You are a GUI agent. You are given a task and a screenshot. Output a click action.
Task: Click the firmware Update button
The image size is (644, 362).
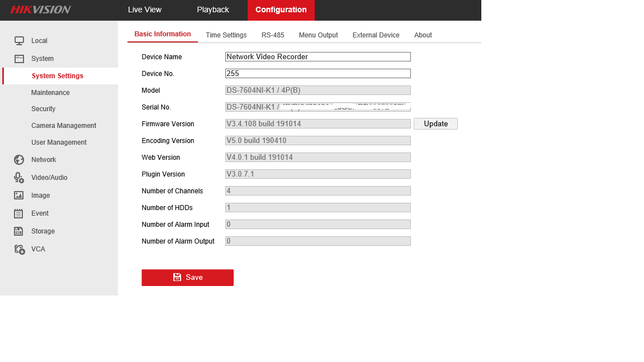pos(435,124)
